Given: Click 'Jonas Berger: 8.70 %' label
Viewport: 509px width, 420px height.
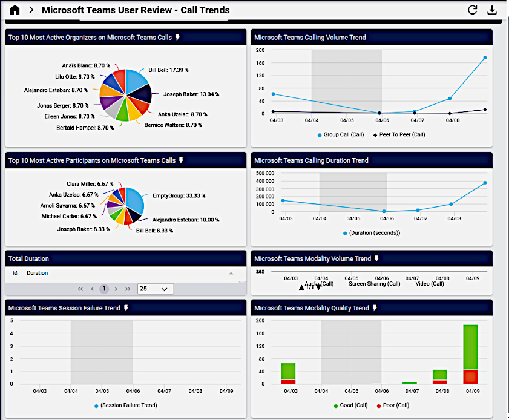Looking at the screenshot, I should coord(63,105).
